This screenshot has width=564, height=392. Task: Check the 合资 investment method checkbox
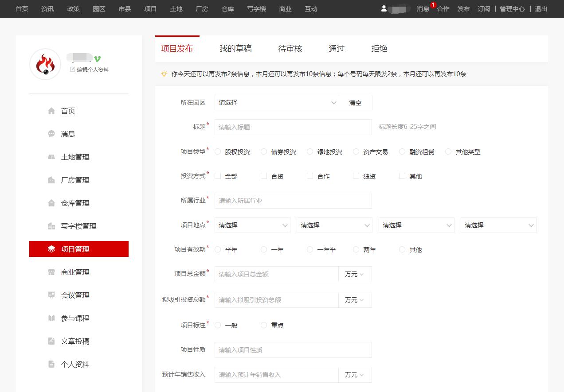(264, 176)
